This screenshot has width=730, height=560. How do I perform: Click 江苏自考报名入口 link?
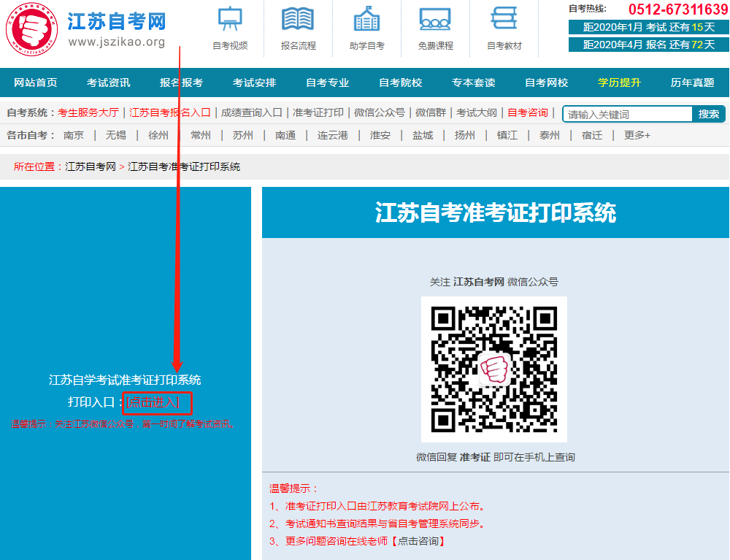coord(170,112)
